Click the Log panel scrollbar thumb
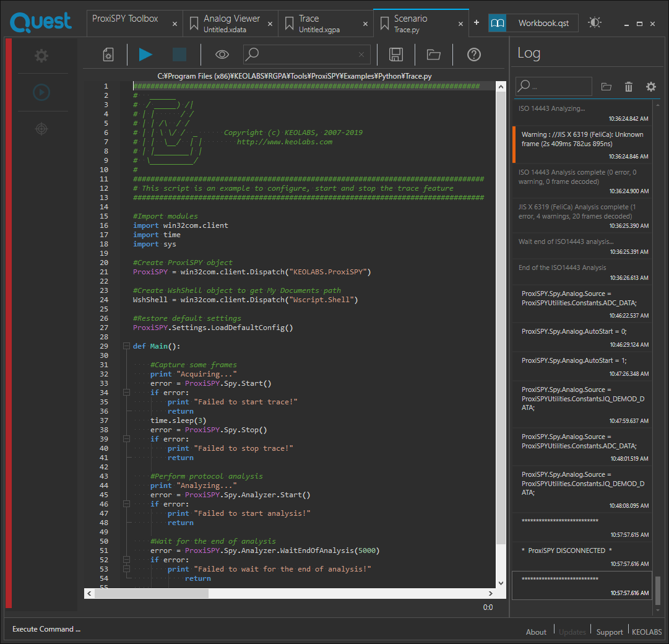Viewport: 669px width, 644px height. [657, 591]
